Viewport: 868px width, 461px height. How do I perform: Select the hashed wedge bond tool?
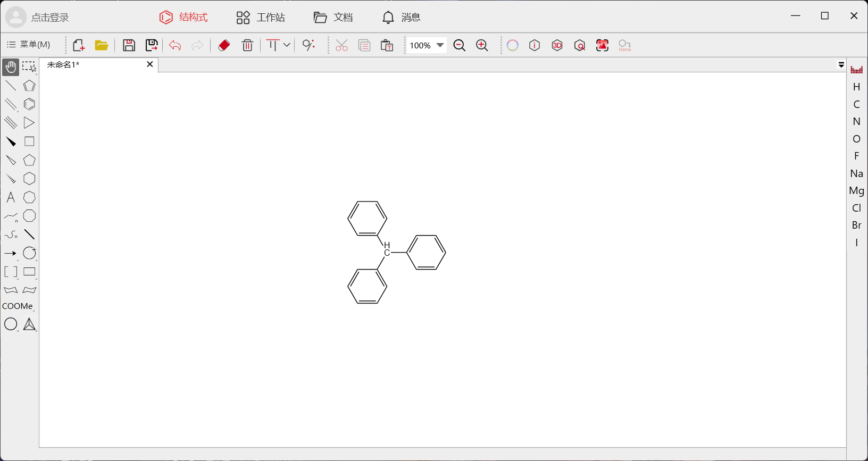(x=11, y=179)
